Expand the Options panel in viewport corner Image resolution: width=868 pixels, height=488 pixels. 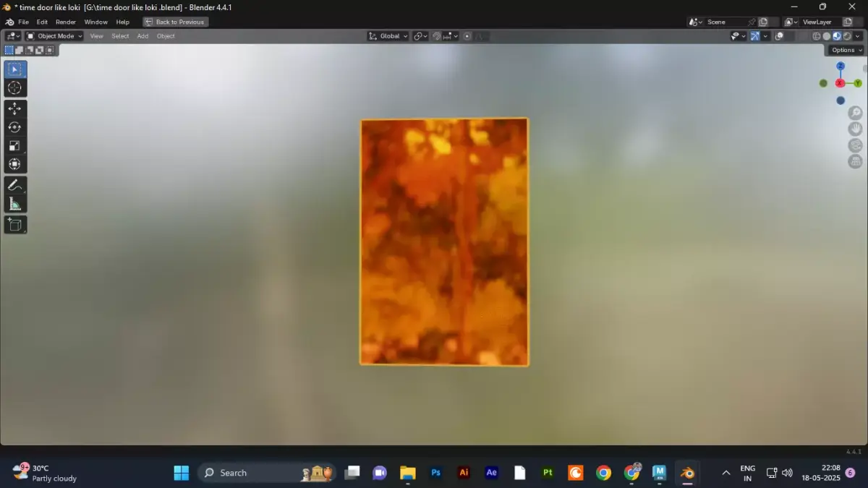tap(846, 50)
